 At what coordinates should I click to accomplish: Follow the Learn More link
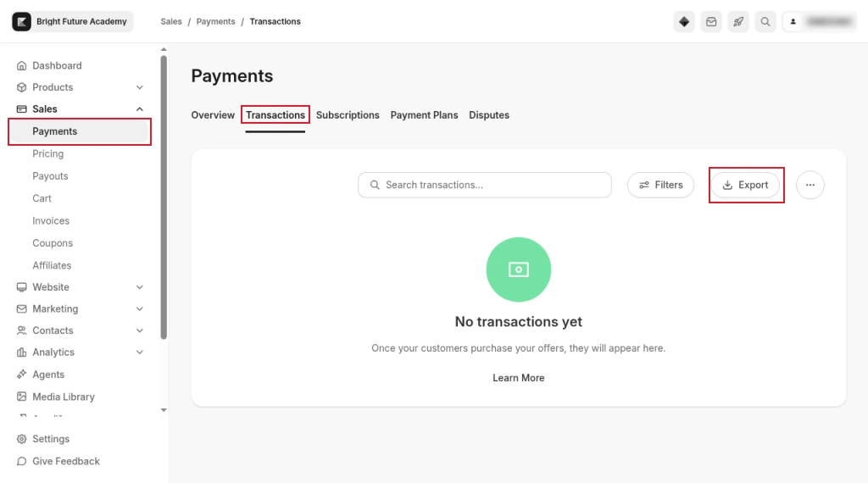pyautogui.click(x=519, y=378)
